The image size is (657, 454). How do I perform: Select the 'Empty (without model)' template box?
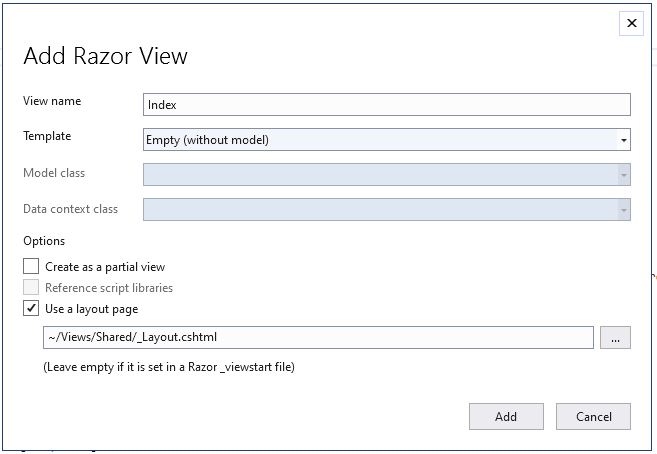pyautogui.click(x=380, y=140)
